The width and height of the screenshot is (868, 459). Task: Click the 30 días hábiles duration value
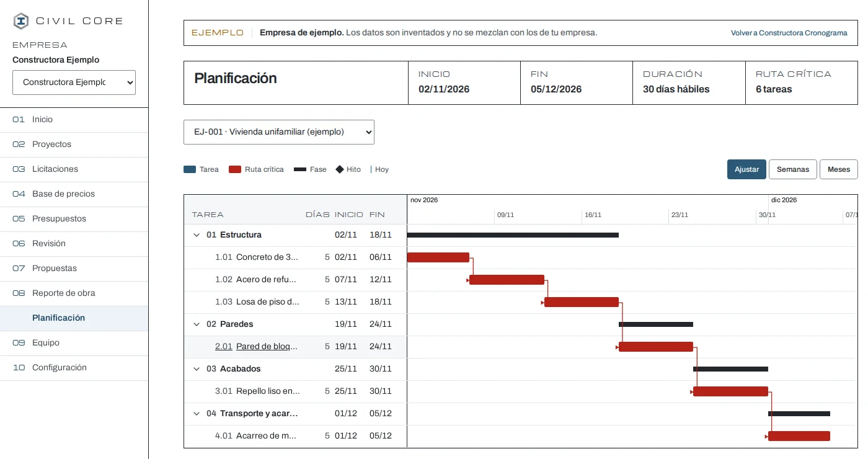(676, 89)
